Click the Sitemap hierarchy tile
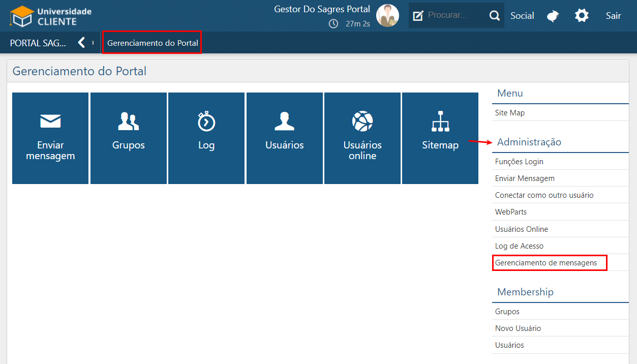 (x=440, y=138)
